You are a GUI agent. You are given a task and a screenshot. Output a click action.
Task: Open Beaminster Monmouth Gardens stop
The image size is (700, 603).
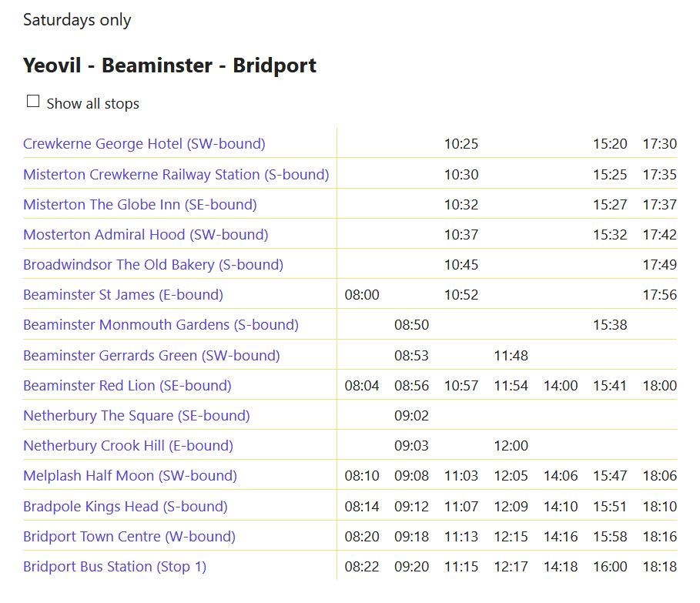161,325
